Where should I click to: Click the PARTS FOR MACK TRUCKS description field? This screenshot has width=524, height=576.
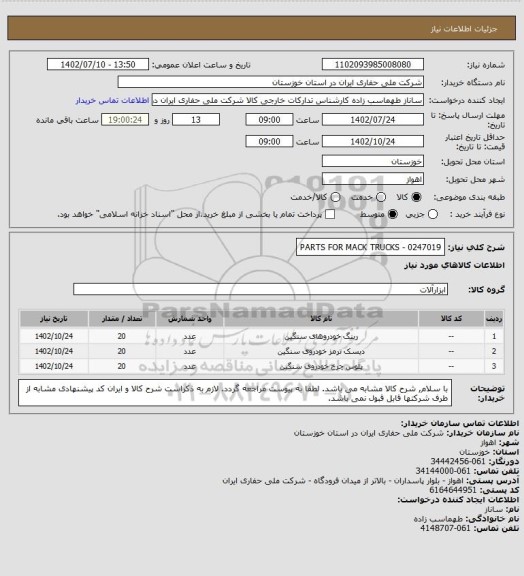[370, 247]
